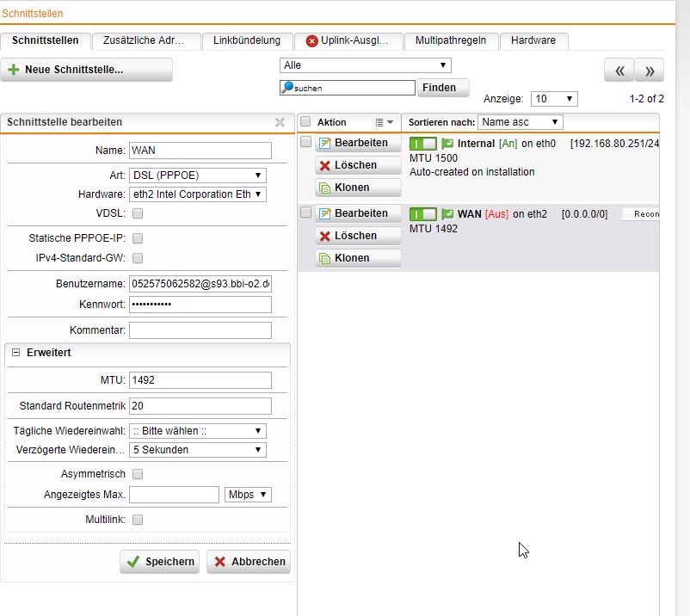Screen dimensions: 690x616
Task: Close the Schnittstelle bearbeiten panel
Action: pyautogui.click(x=280, y=122)
